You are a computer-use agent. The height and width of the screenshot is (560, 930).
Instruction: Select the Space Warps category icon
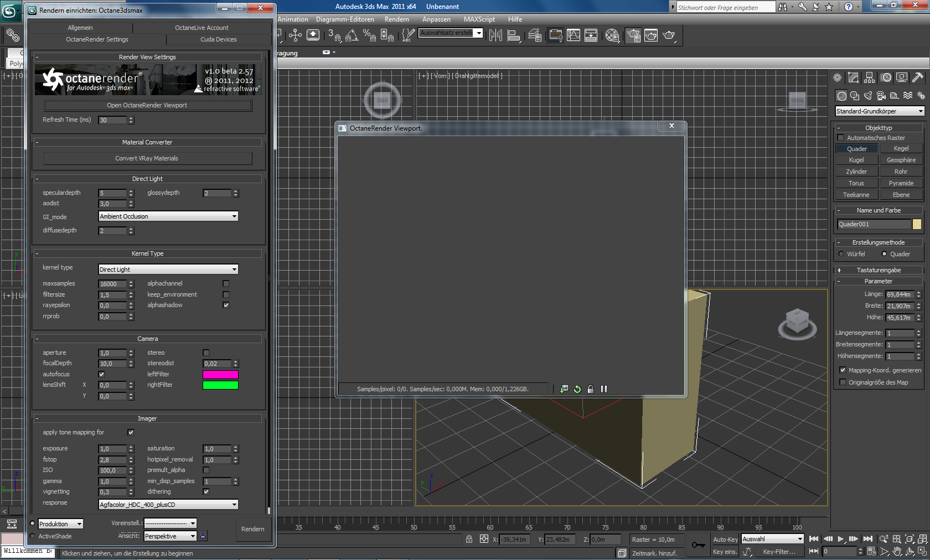tap(908, 96)
